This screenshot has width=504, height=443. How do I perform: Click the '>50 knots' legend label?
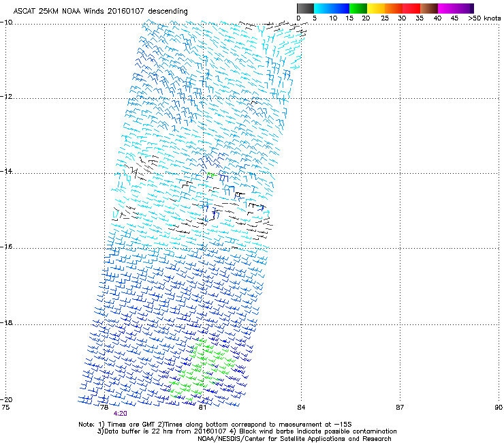pos(484,18)
